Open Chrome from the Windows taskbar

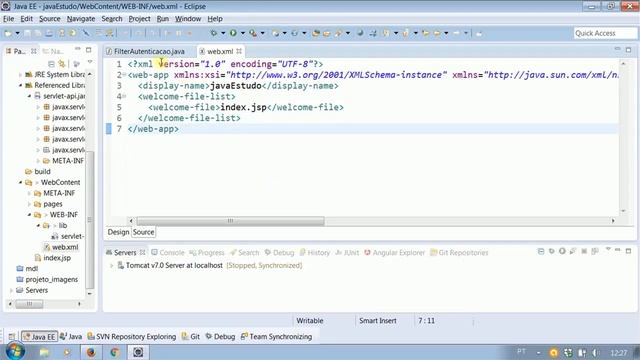115,352
